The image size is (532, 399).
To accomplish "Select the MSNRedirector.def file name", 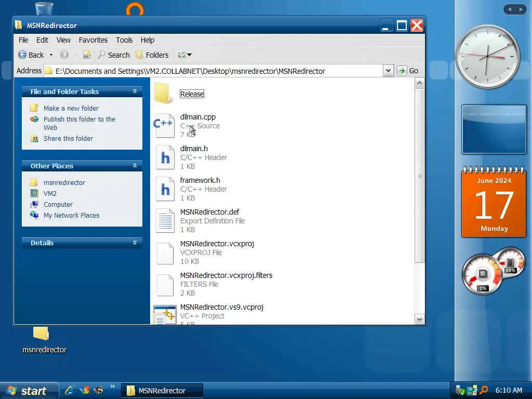I will coord(209,212).
